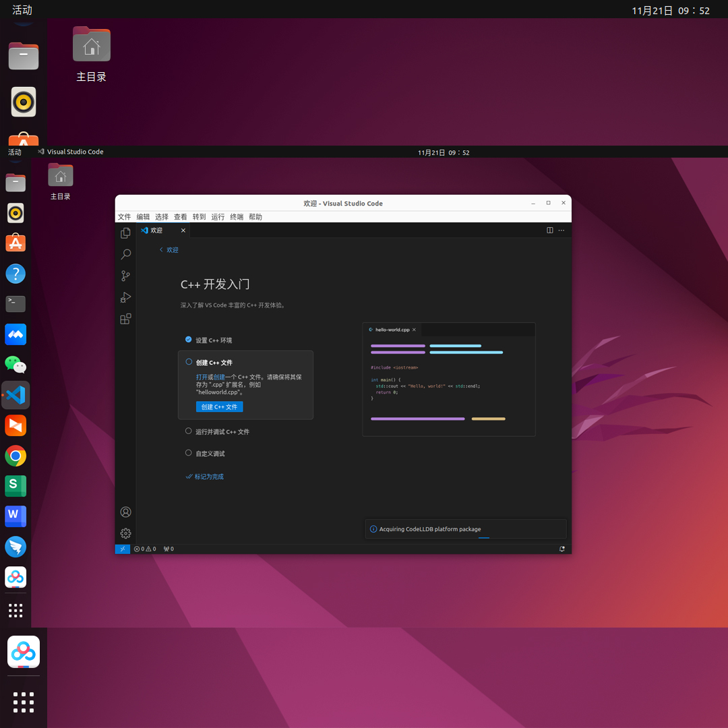Open the editor More Actions ellipsis
Viewport: 728px width, 728px height.
(562, 231)
